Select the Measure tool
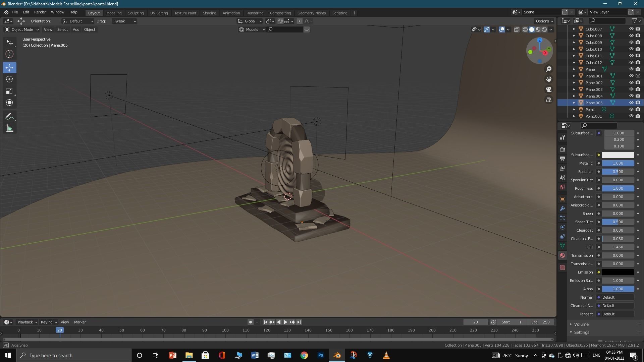 click(9, 128)
